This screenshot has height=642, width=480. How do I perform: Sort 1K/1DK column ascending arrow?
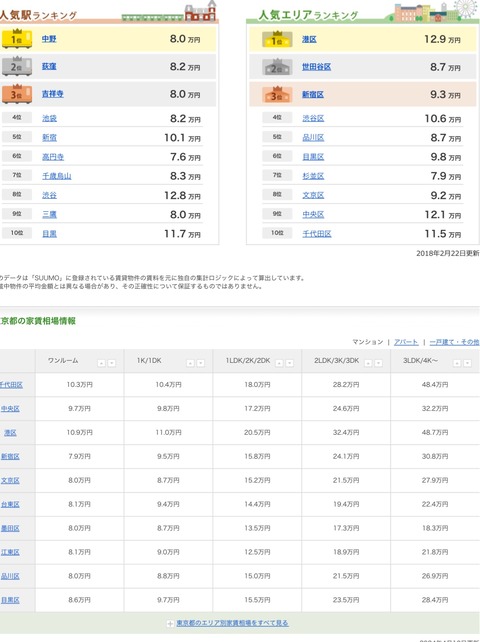click(x=190, y=363)
